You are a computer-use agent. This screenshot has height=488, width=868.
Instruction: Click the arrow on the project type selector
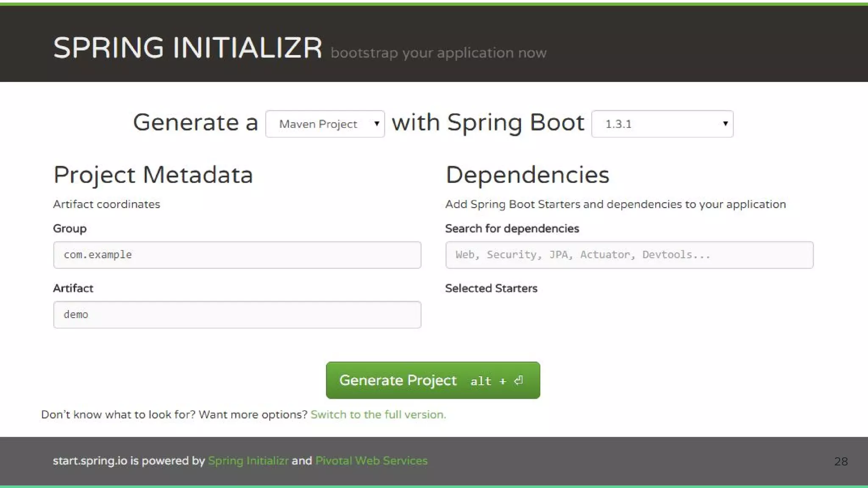point(376,124)
